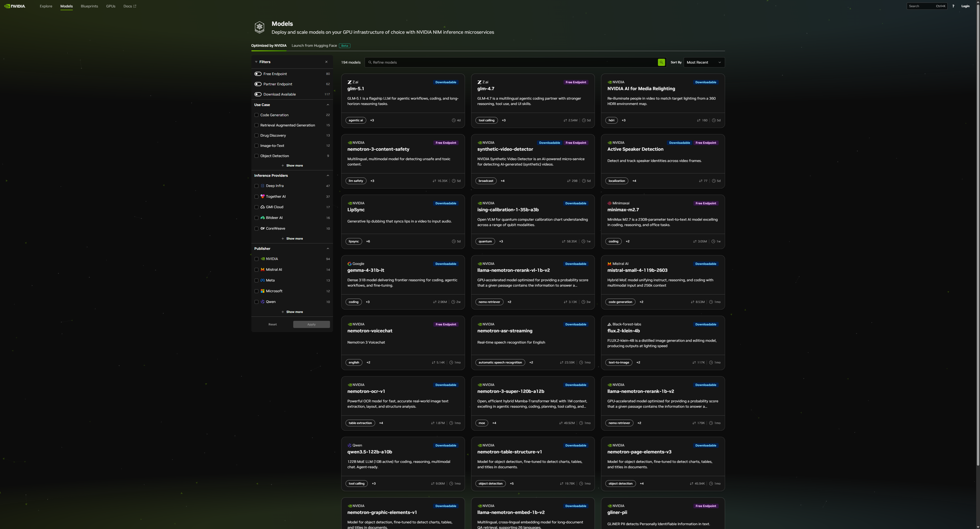Open the Blueprints nav item
The width and height of the screenshot is (980, 529).
(x=89, y=6)
